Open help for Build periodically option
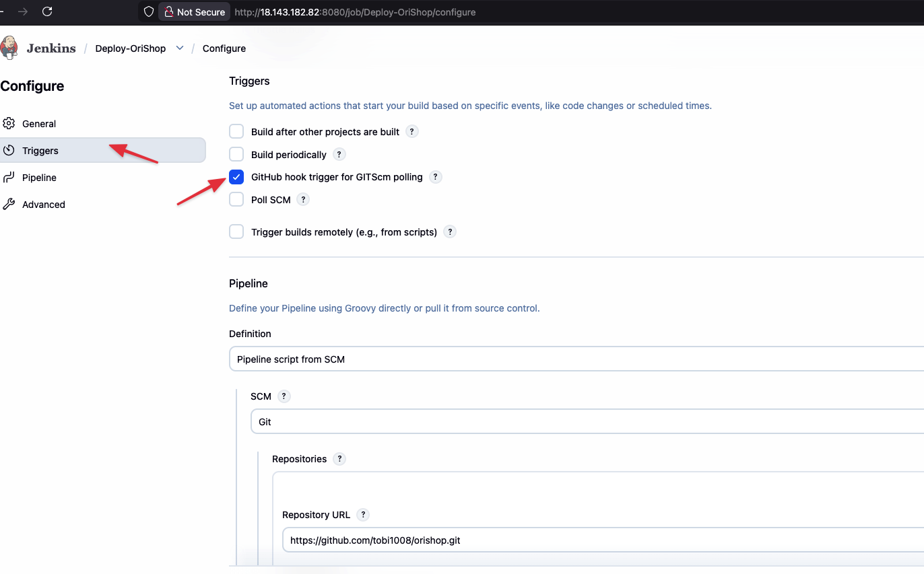 339,155
